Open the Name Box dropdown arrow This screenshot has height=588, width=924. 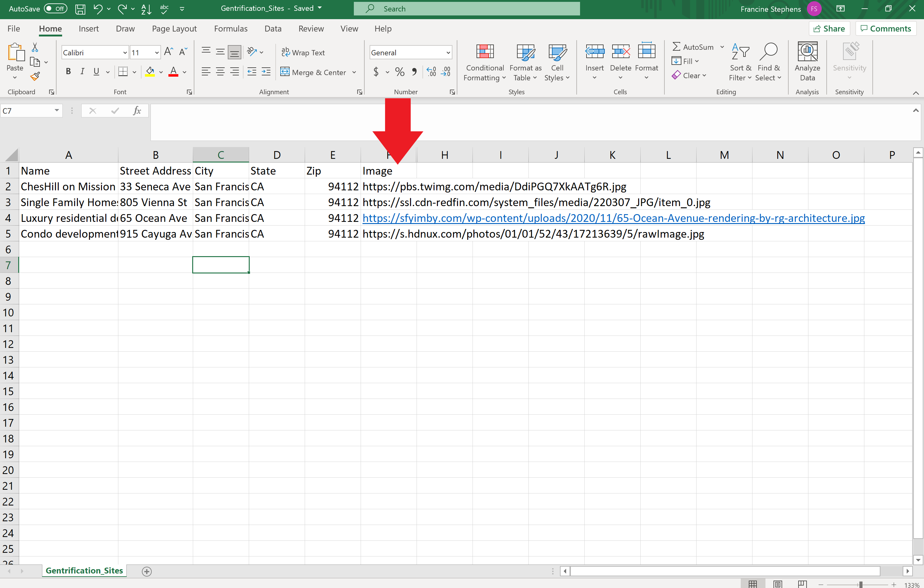(x=57, y=111)
